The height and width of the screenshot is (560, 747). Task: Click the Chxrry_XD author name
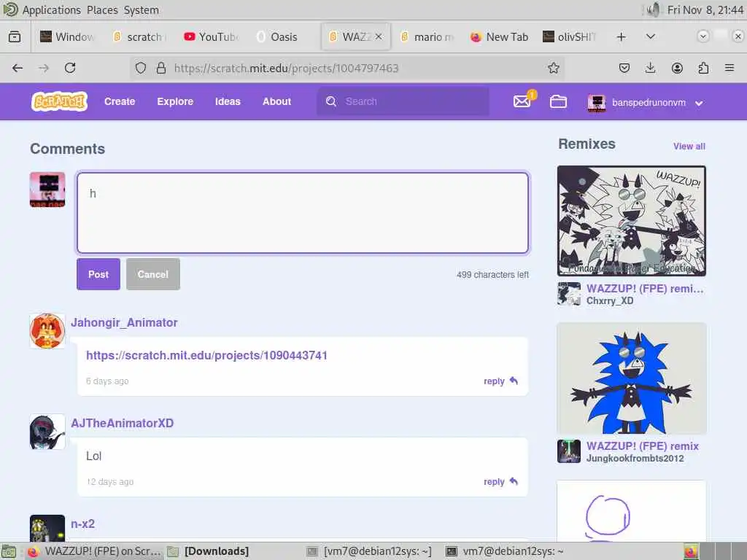609,301
